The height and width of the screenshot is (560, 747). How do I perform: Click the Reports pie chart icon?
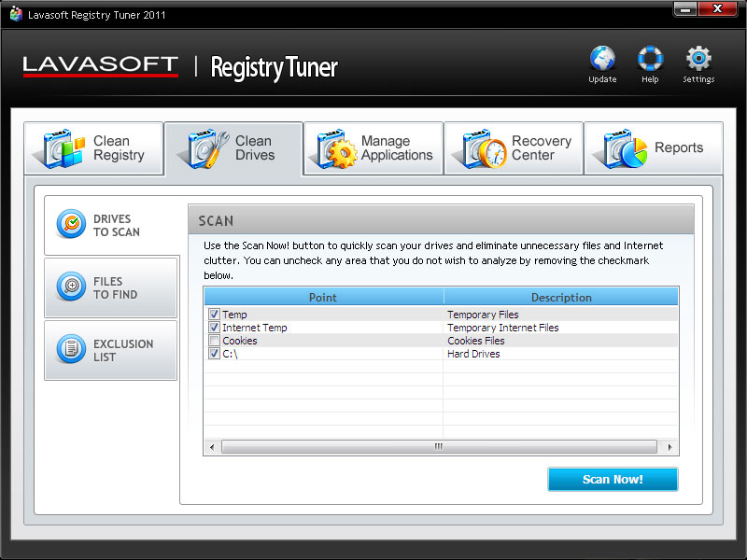pyautogui.click(x=622, y=148)
